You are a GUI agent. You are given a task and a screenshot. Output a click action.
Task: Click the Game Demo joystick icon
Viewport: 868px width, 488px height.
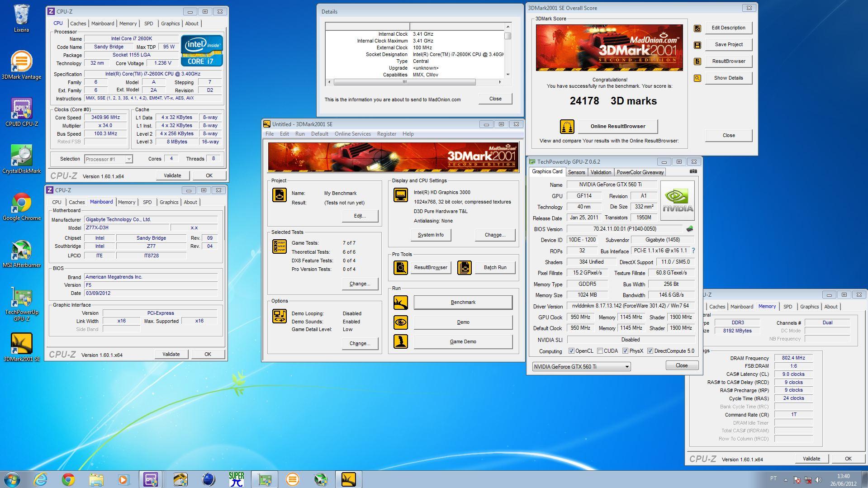point(400,342)
